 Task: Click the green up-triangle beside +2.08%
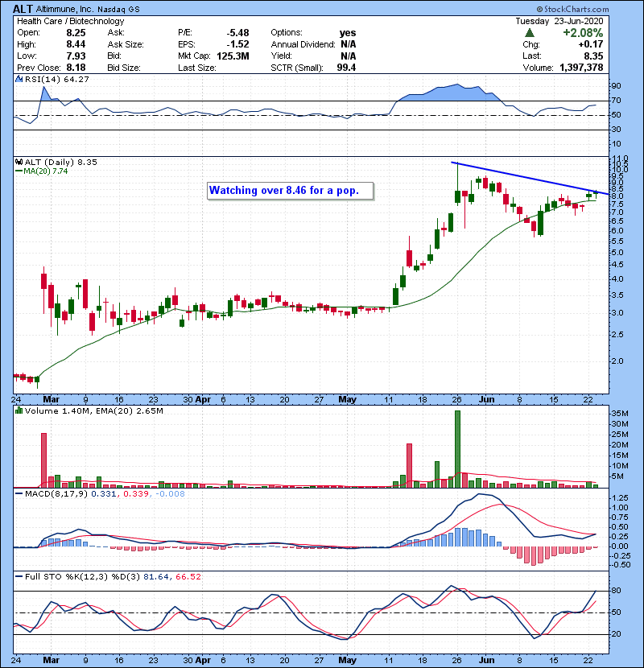[x=530, y=33]
